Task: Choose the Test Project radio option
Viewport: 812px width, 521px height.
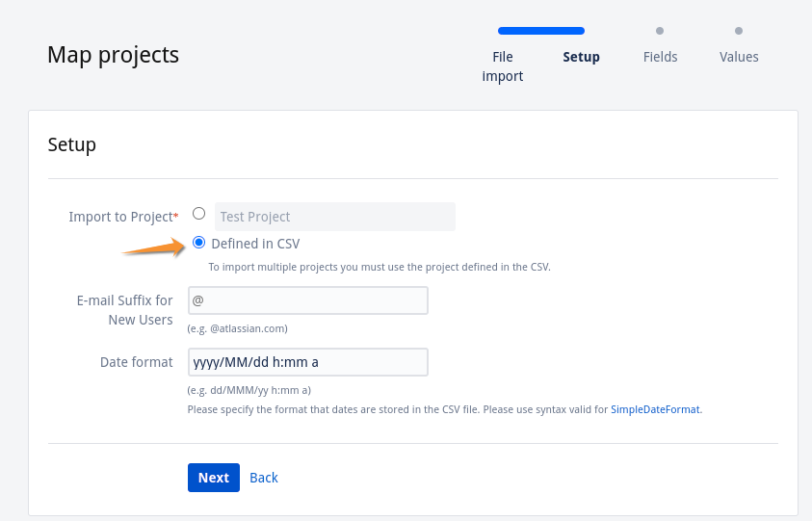Action: coord(199,214)
